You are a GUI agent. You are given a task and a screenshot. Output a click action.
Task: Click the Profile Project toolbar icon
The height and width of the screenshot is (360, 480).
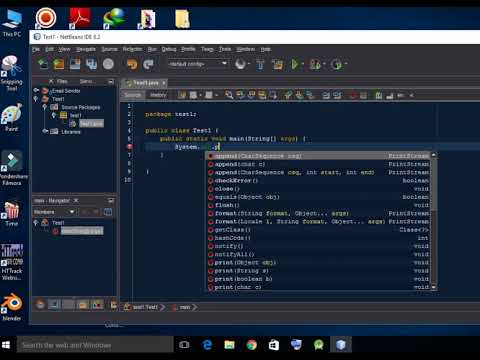tap(336, 64)
